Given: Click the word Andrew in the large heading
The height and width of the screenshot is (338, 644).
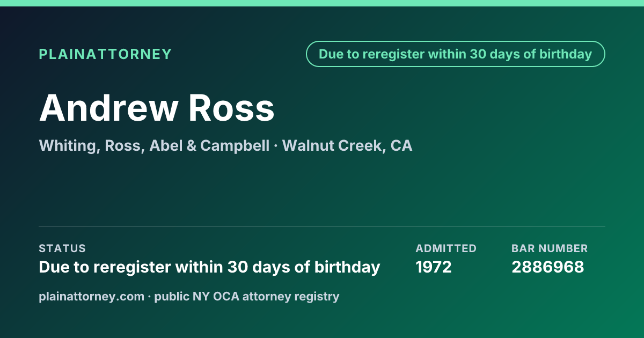Looking at the screenshot, I should pos(108,108).
